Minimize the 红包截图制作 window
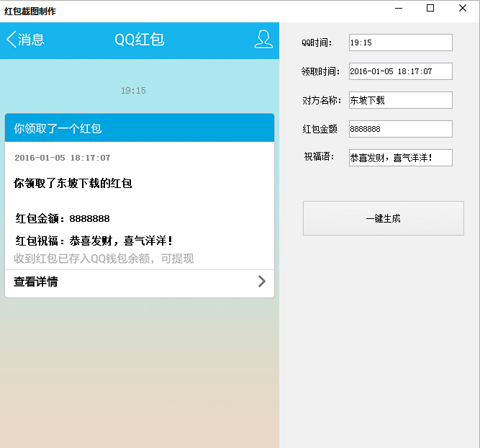 399,8
